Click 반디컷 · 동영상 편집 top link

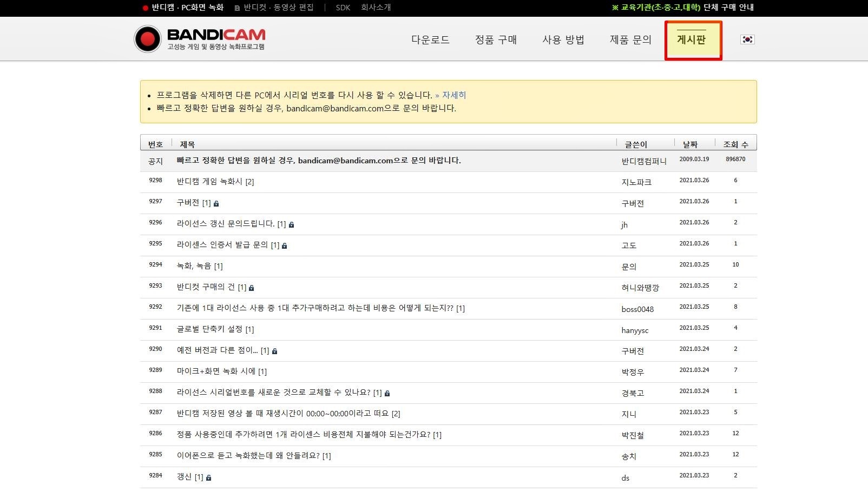(279, 8)
